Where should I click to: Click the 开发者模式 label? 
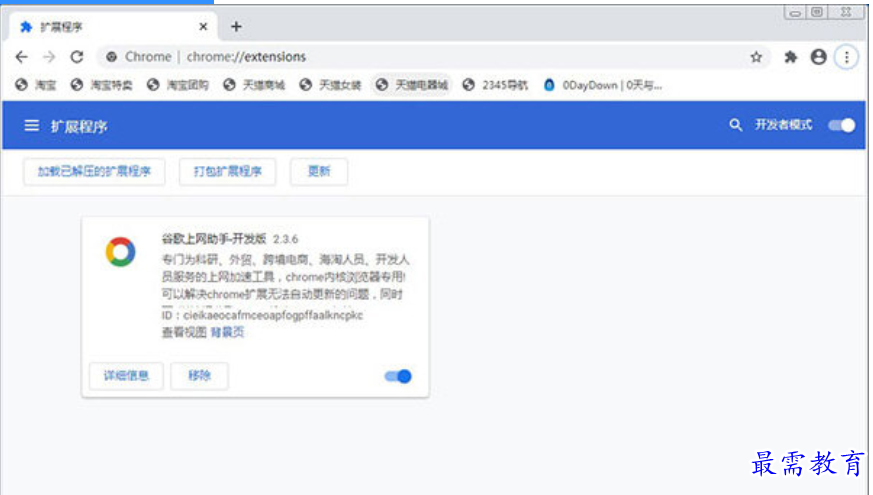click(x=783, y=125)
